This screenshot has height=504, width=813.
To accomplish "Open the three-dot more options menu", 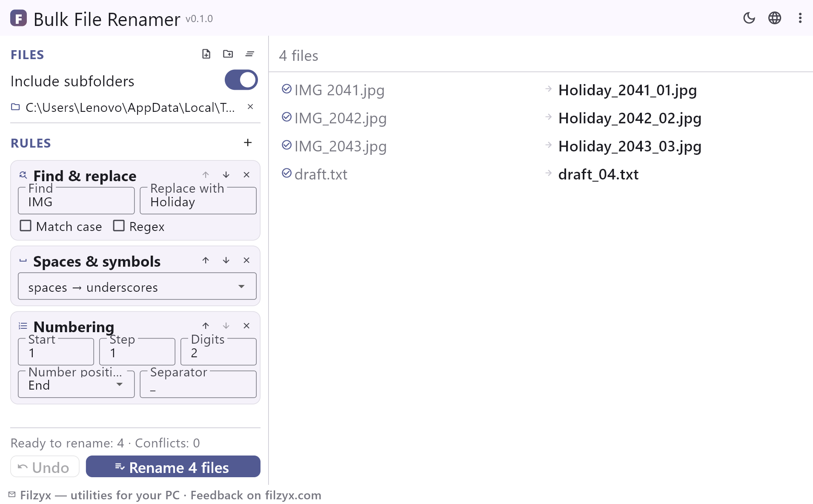I will [800, 18].
